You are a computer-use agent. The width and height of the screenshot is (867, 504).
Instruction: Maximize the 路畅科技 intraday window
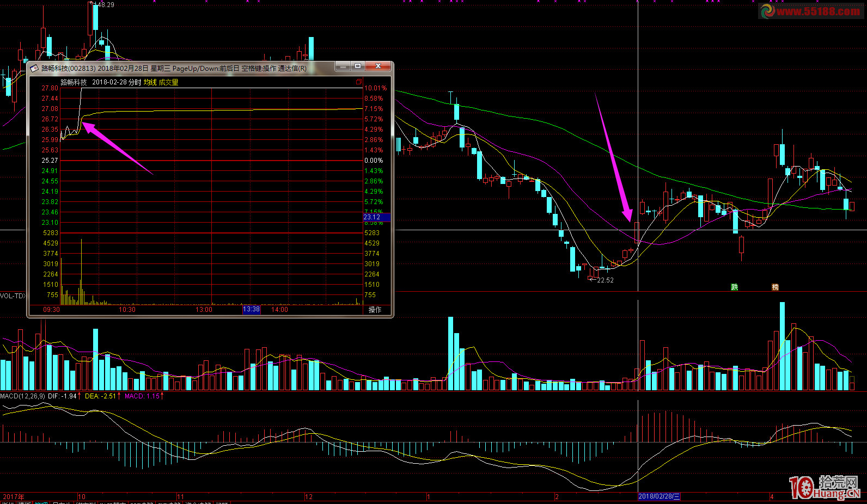[358, 66]
